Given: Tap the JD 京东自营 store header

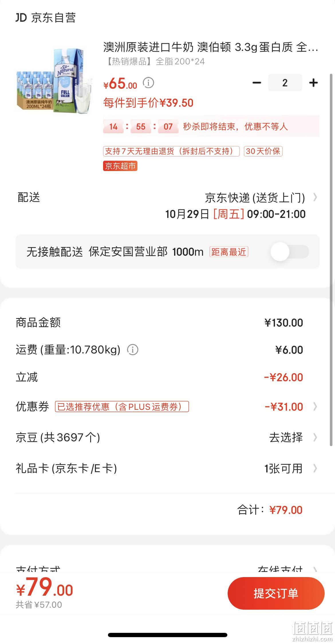Looking at the screenshot, I should [x=46, y=18].
